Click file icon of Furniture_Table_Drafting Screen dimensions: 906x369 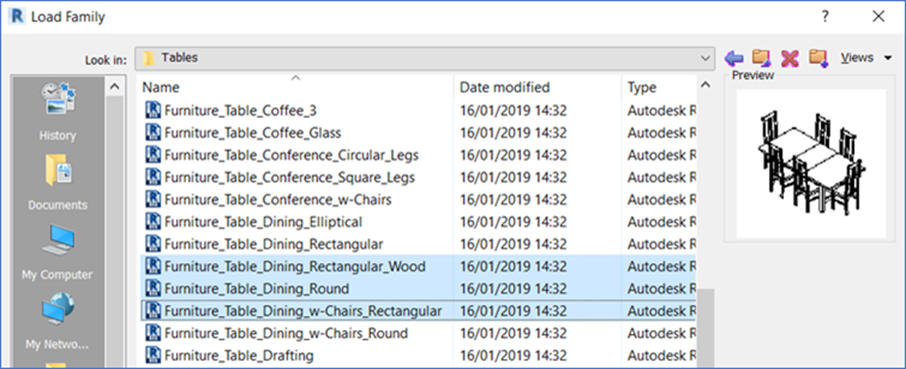tap(153, 355)
